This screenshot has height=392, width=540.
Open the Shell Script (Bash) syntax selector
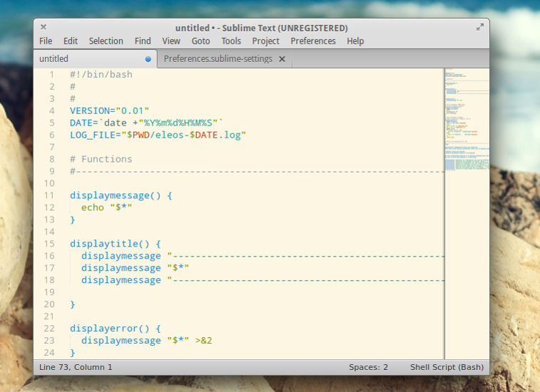447,367
